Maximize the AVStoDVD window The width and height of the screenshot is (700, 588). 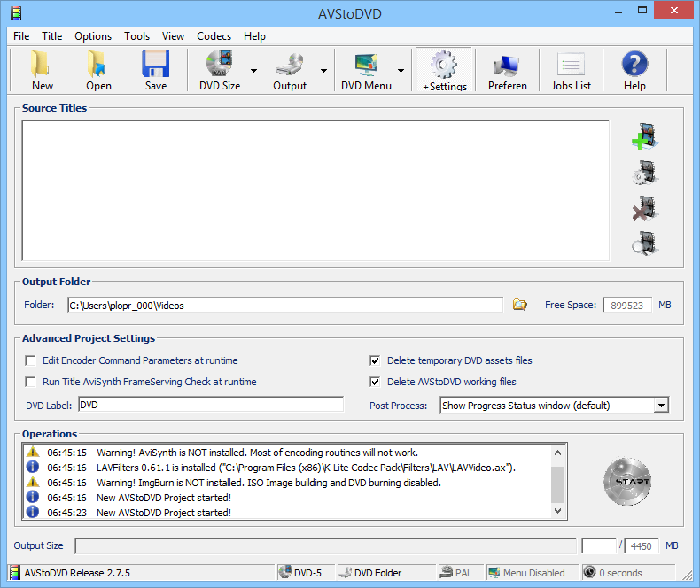pyautogui.click(x=642, y=11)
